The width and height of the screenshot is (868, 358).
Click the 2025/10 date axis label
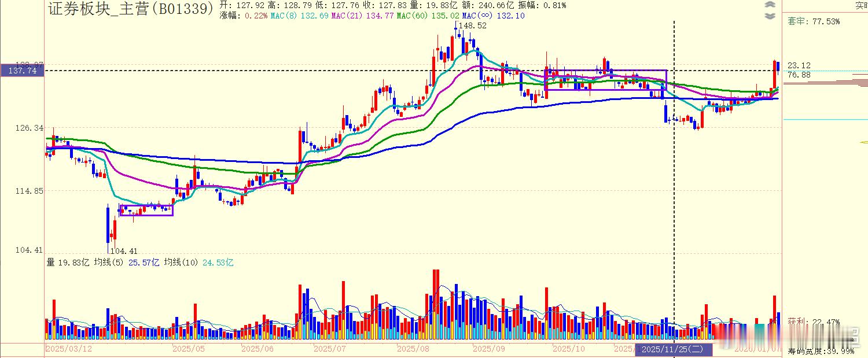point(569,349)
